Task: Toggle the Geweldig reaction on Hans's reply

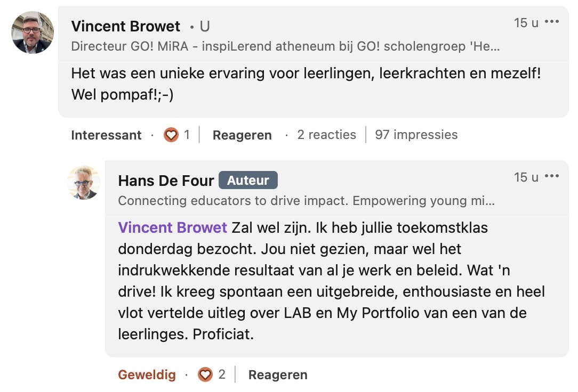Action: (147, 375)
